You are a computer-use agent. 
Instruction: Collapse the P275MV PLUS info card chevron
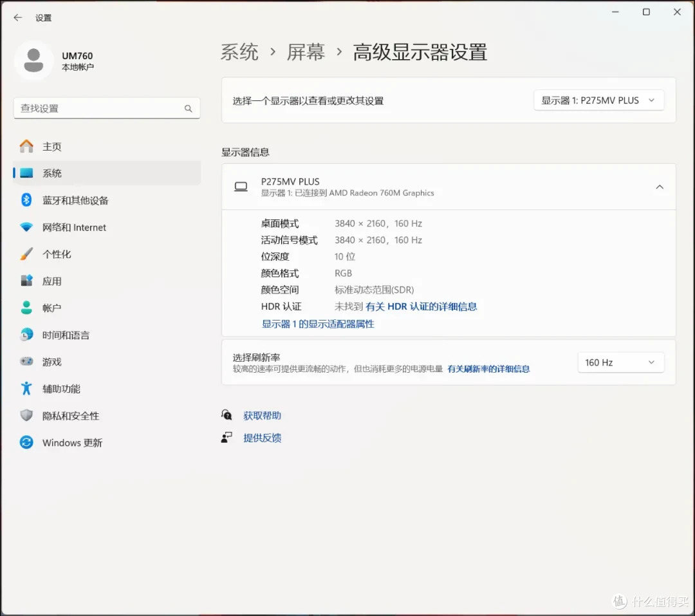660,187
